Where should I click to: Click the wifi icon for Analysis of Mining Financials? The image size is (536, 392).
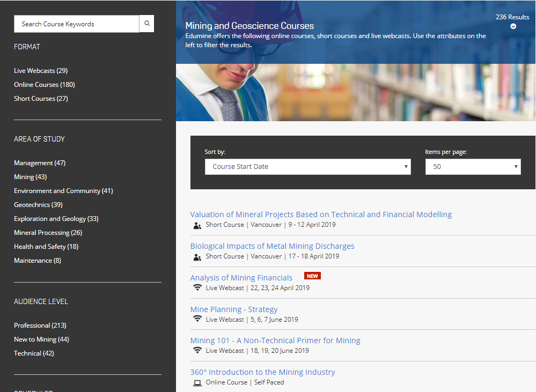tap(197, 287)
